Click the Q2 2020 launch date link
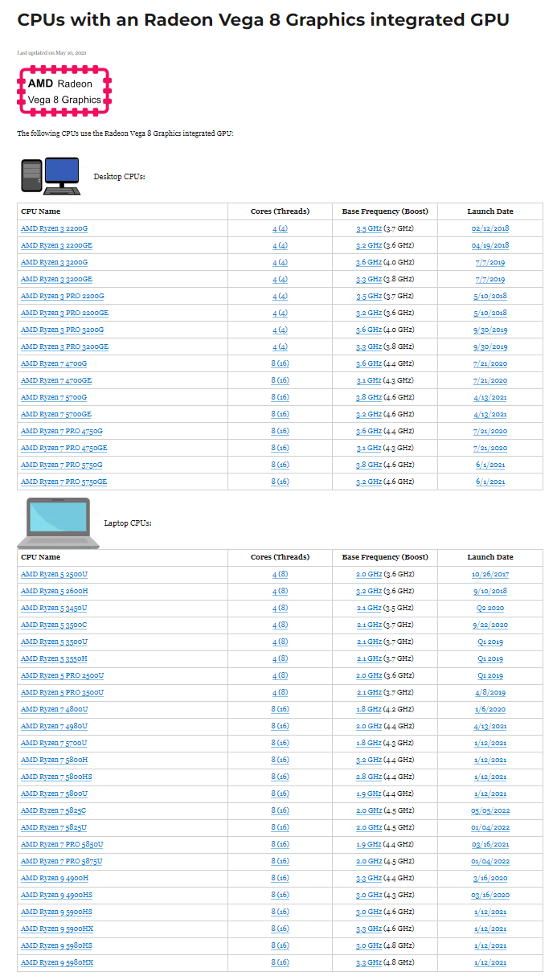The width and height of the screenshot is (553, 980). coord(490,609)
